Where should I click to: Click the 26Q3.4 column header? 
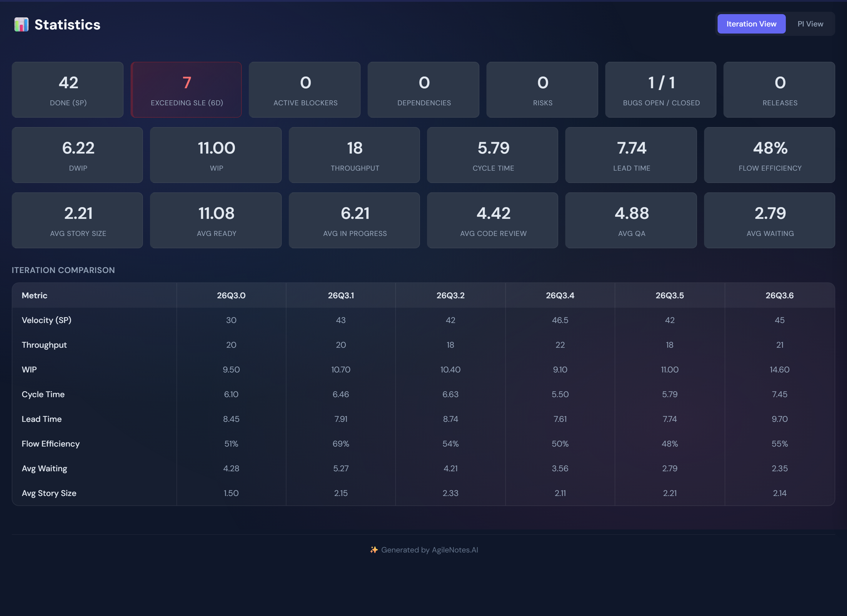pyautogui.click(x=560, y=295)
